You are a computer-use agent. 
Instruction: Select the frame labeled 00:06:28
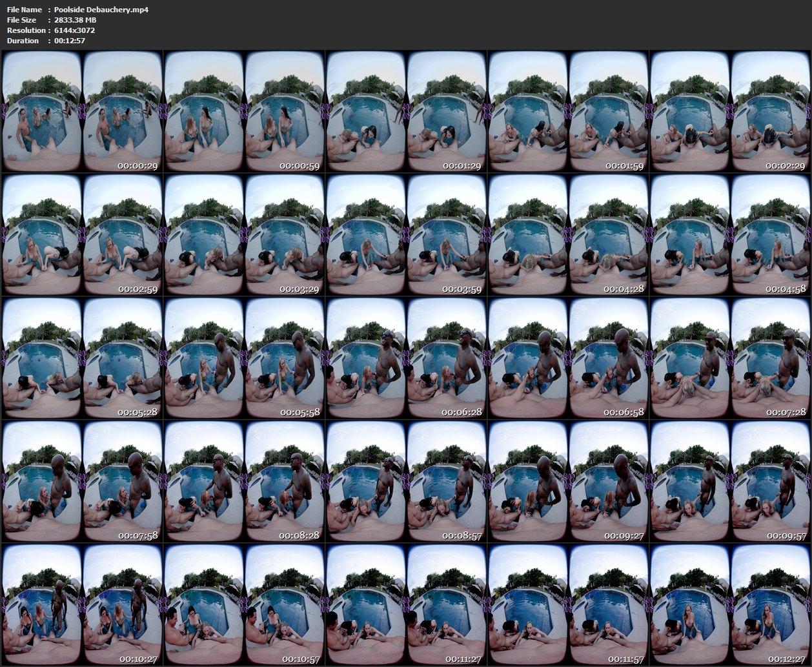[406, 358]
